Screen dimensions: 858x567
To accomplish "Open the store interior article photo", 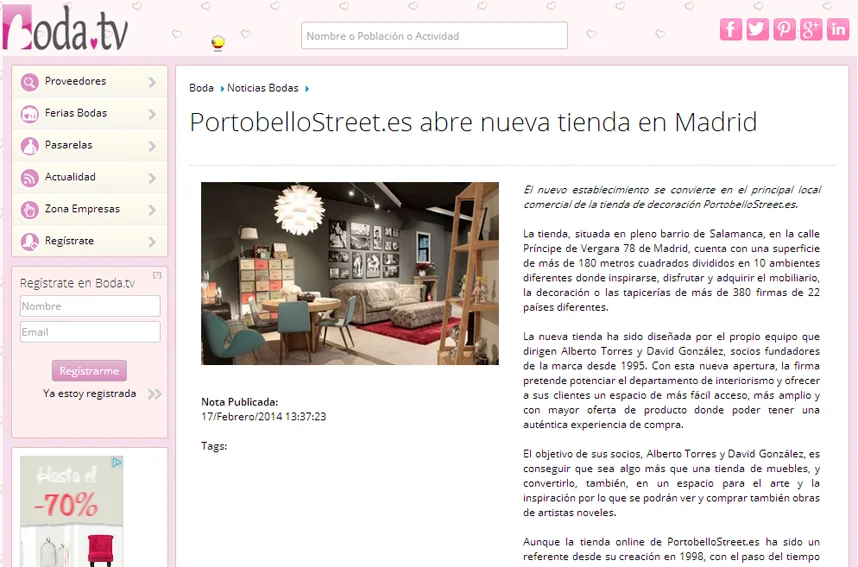I will pos(350,273).
